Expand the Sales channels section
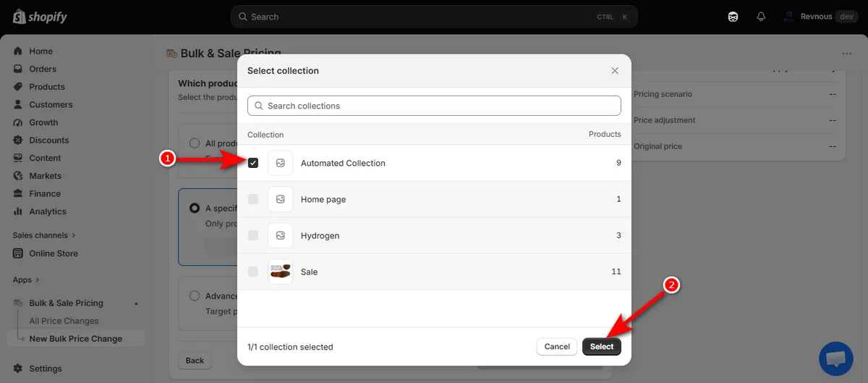 44,235
